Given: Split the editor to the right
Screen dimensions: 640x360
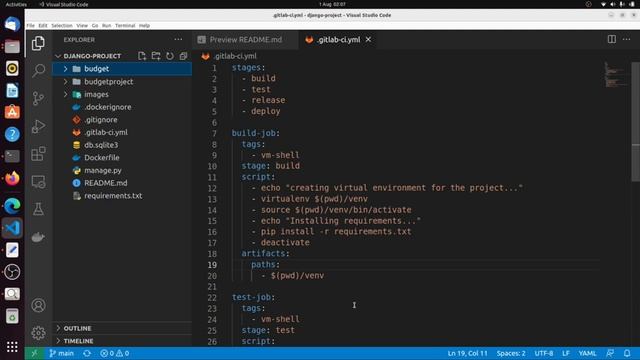Looking at the screenshot, I should [611, 40].
